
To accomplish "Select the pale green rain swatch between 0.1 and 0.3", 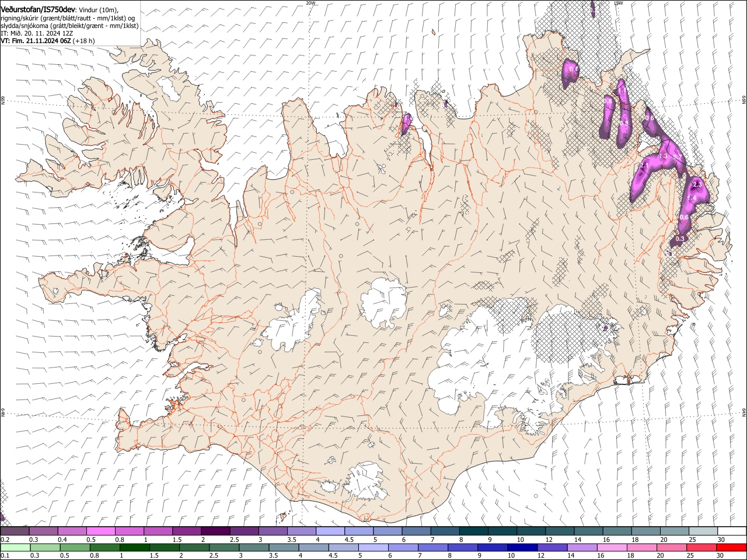I will 15,548.
